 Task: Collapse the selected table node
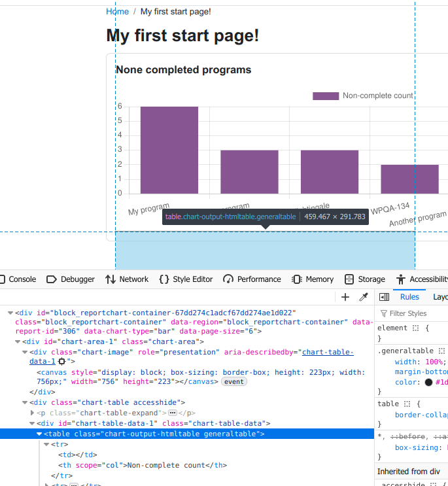click(39, 434)
